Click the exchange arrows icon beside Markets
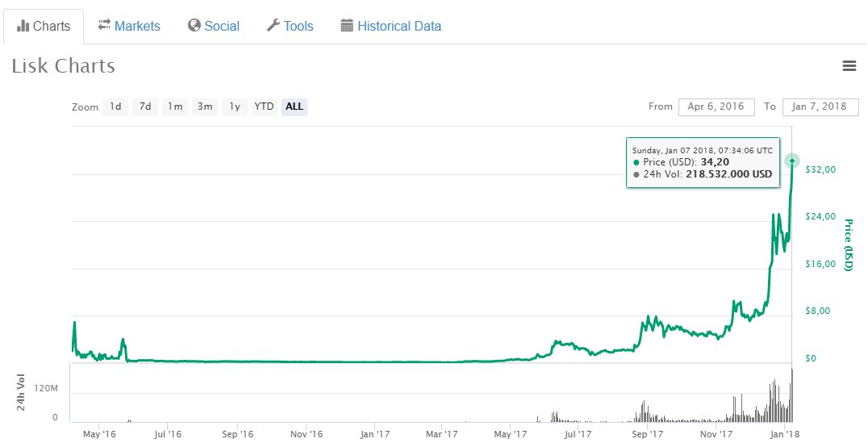Viewport: 868px width, 447px height. [x=104, y=25]
